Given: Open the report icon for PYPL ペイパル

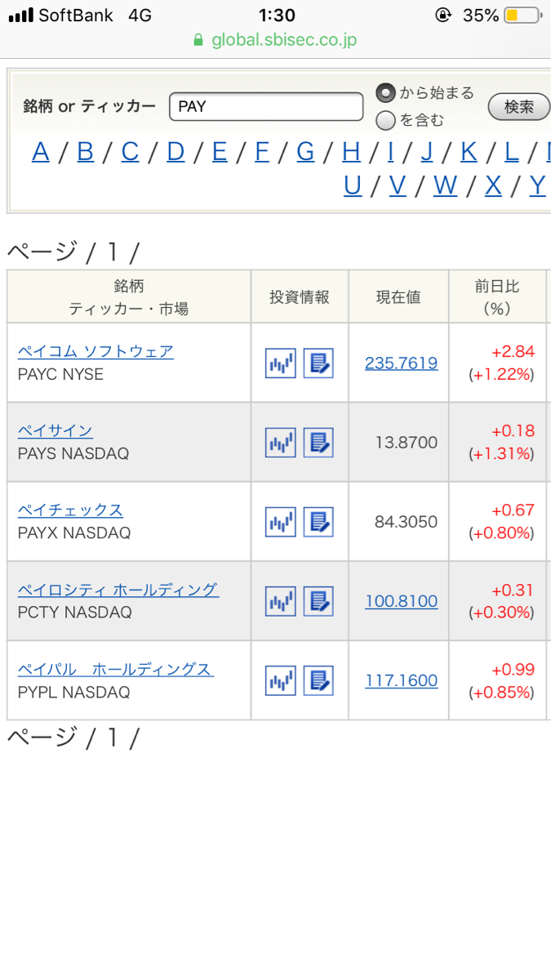Looking at the screenshot, I should pyautogui.click(x=318, y=679).
